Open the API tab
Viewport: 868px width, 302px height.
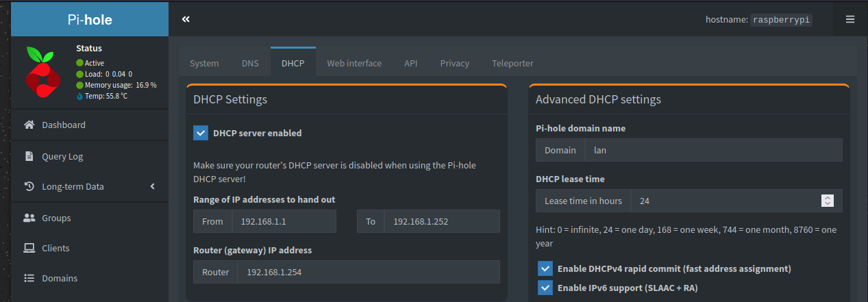coord(411,63)
